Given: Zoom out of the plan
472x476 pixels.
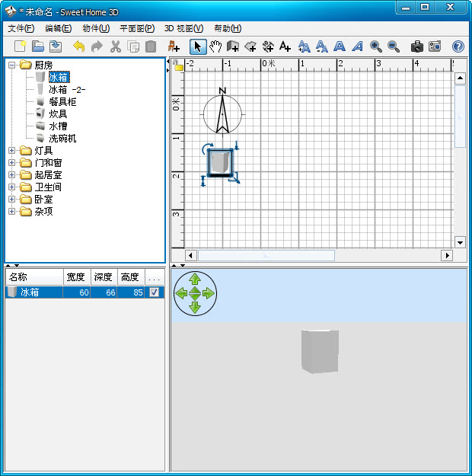Looking at the screenshot, I should pos(394,46).
